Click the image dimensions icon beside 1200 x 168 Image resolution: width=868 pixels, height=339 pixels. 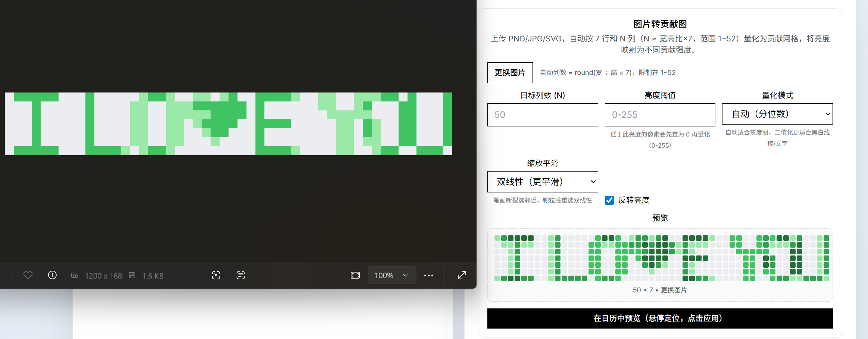point(75,275)
